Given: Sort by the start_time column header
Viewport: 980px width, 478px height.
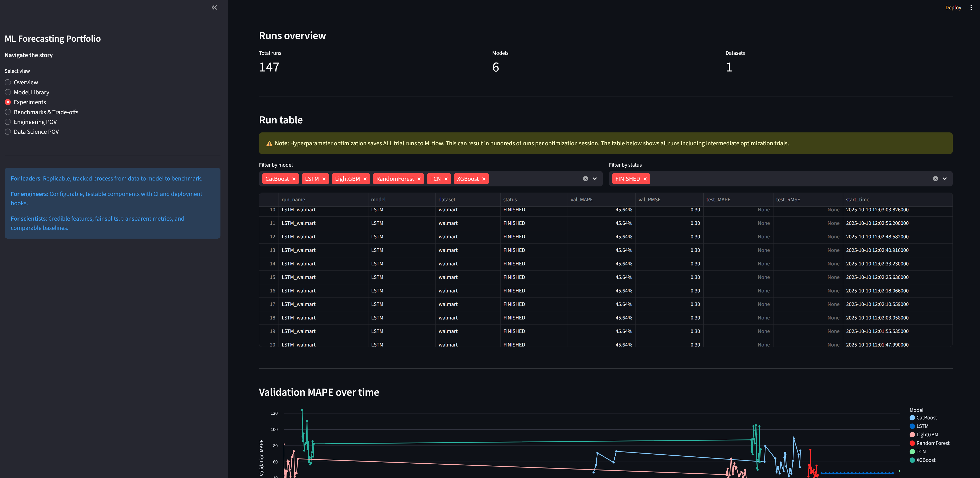Looking at the screenshot, I should [x=898, y=200].
